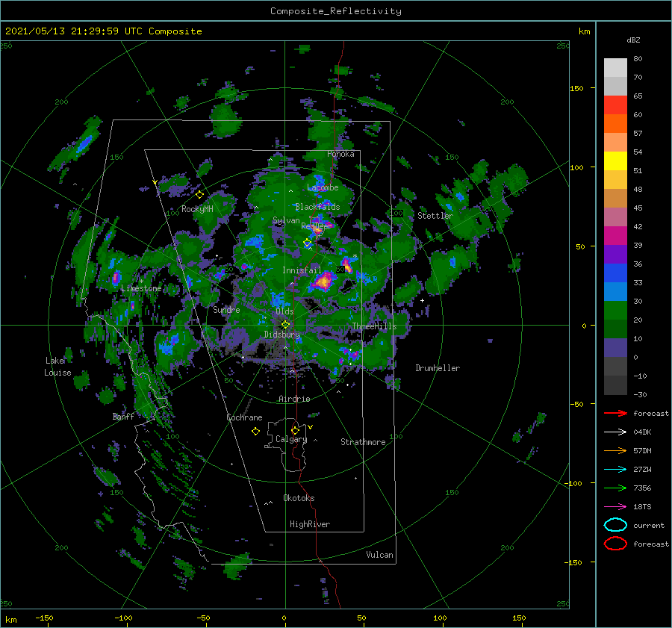The width and height of the screenshot is (672, 628).
Task: Pick the bright yellow 54 dBZ swatch
Action: (615, 161)
